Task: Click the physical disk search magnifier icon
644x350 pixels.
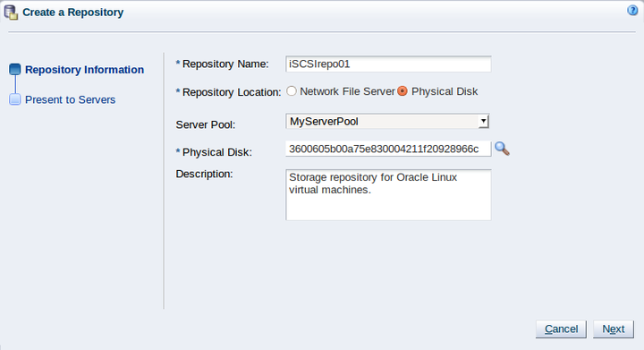Action: (x=502, y=149)
